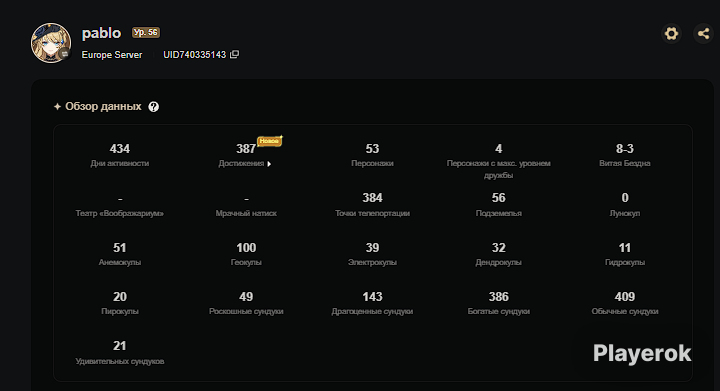Copy UID with the copy icon
Screen dimensions: 720x391
point(234,54)
